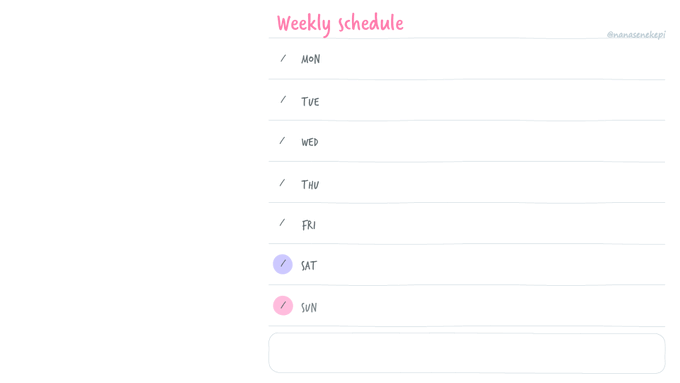Click the blank writing area in Sunday row
The height and width of the screenshot is (383, 680).
[x=492, y=306]
